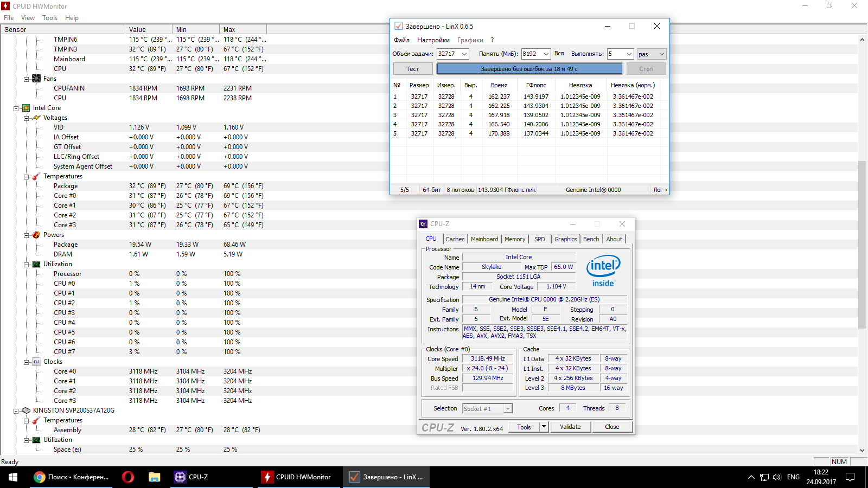Show hidden system tray icons
868x488 pixels.
pyautogui.click(x=751, y=477)
